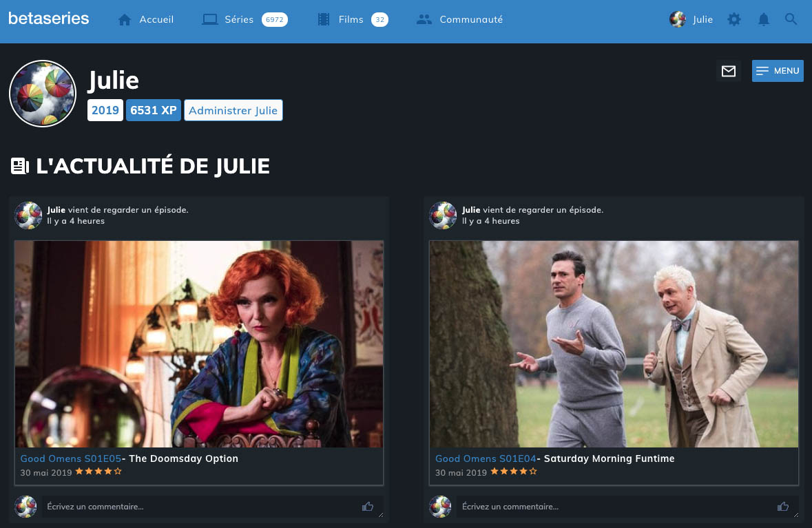Go to Séries section
The width and height of the screenshot is (812, 528).
[x=238, y=20]
